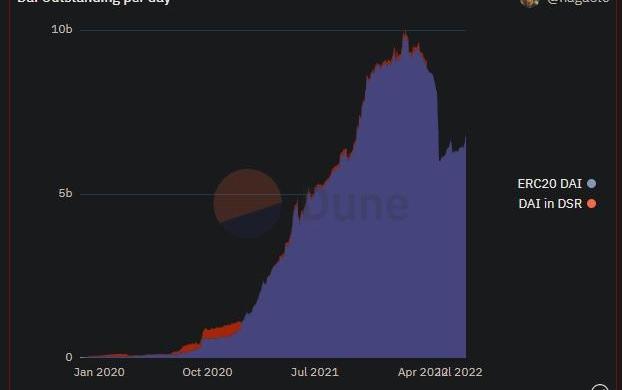Open the @hagaetc author profile link
Image resolution: width=622 pixels, height=390 pixels.
tap(578, 2)
